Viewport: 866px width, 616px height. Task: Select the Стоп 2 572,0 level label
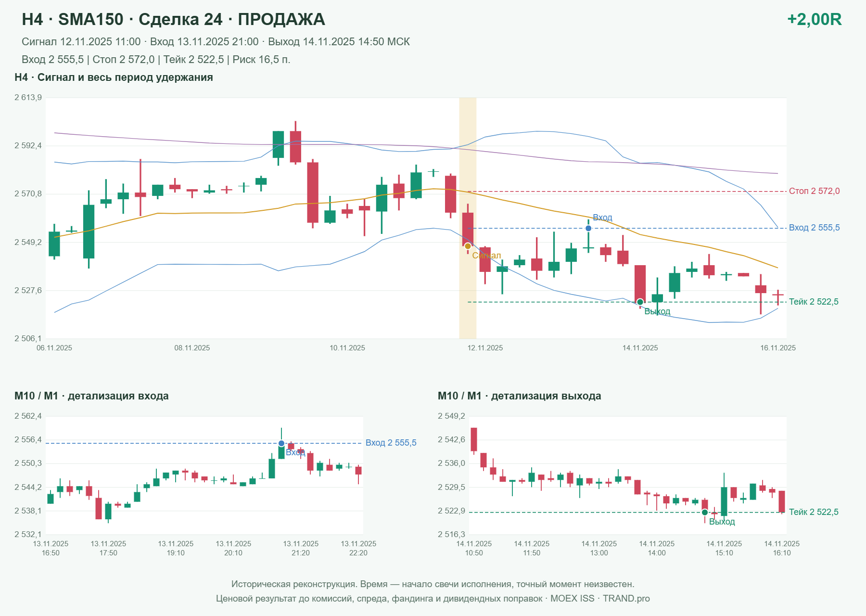coord(814,191)
